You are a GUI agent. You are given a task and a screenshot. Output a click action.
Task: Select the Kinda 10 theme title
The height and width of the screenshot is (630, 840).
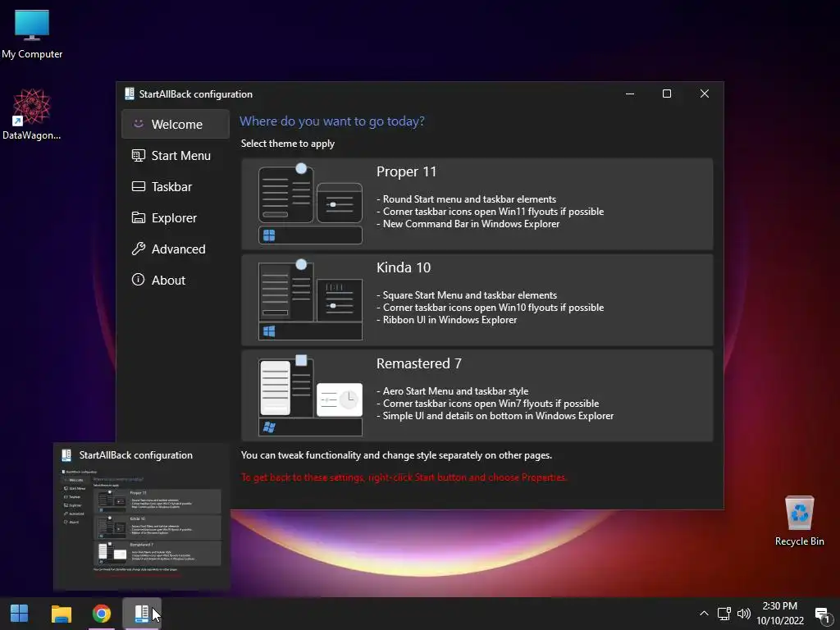point(404,267)
